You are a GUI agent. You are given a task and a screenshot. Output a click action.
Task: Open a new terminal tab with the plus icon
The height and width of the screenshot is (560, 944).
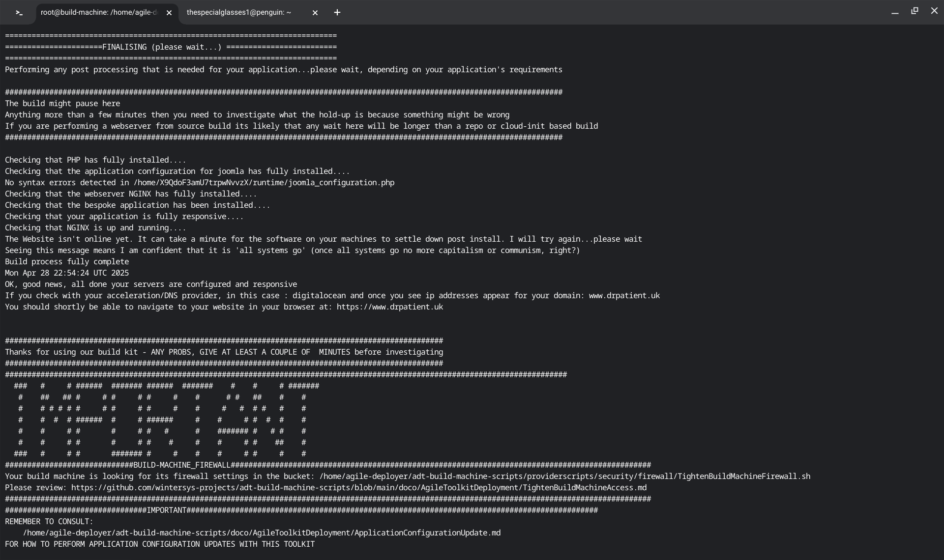(x=337, y=13)
